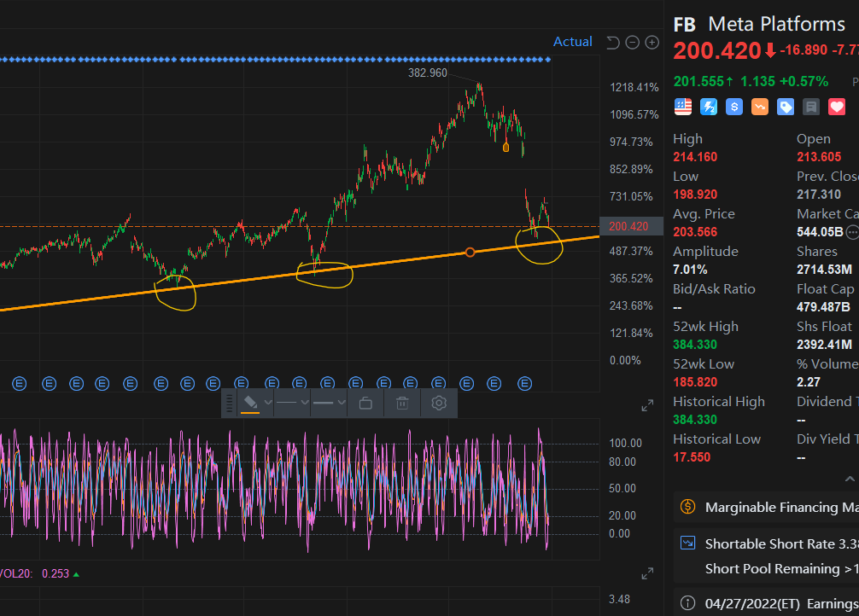Undo the last chart action
Screen dimensions: 859x616
tap(613, 42)
